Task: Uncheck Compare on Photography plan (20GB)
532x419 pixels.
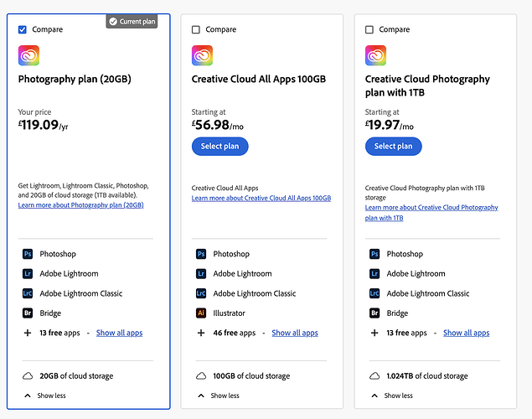Action: click(23, 29)
